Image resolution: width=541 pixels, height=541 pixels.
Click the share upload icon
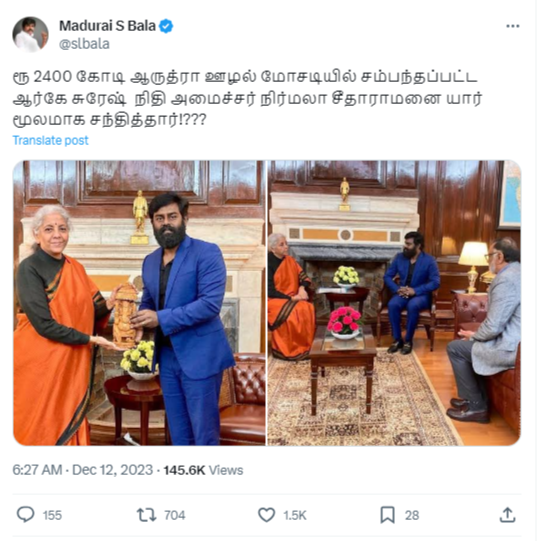click(507, 515)
